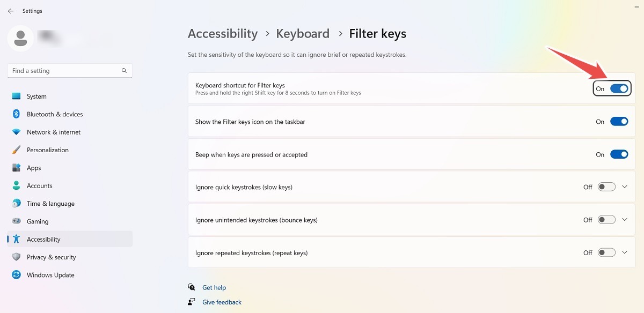Open the Keyboard breadcrumb page

(303, 33)
